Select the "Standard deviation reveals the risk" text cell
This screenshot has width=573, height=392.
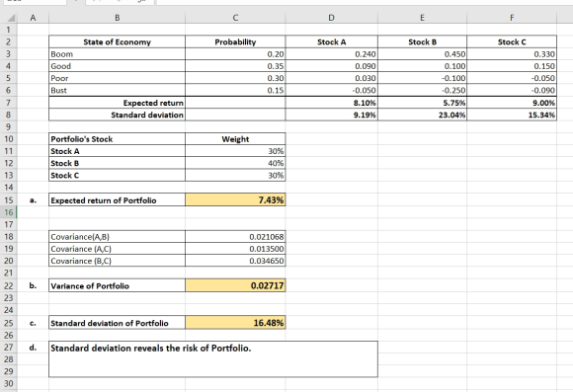[x=213, y=358]
